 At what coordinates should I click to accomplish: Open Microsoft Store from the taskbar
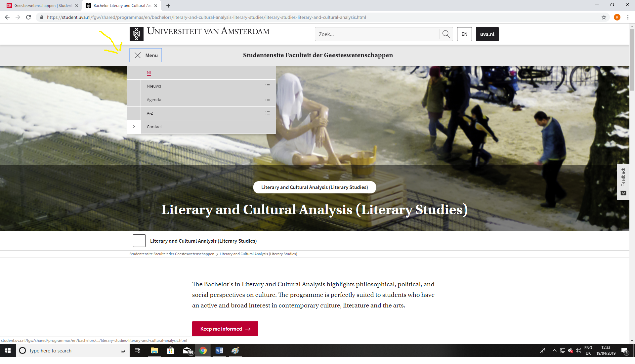171,350
